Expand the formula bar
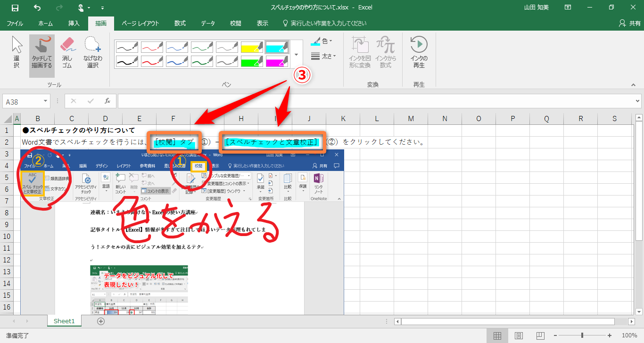This screenshot has width=644, height=343. (x=638, y=101)
